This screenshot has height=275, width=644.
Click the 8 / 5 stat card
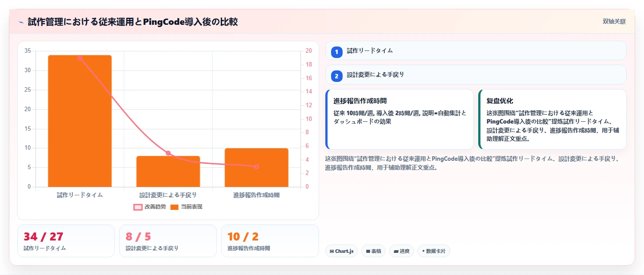click(168, 241)
